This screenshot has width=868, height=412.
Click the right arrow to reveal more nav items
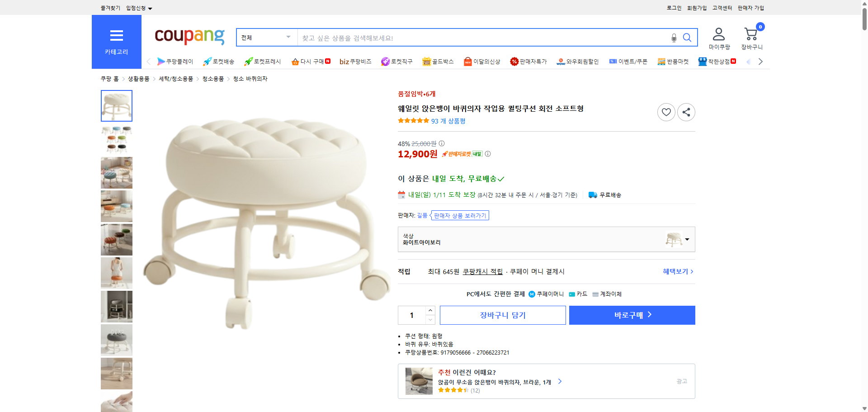760,61
